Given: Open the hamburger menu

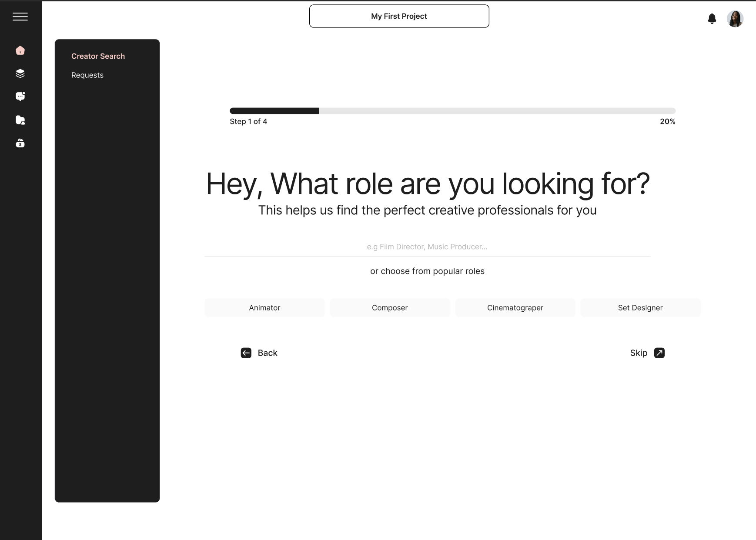Looking at the screenshot, I should coord(20,17).
